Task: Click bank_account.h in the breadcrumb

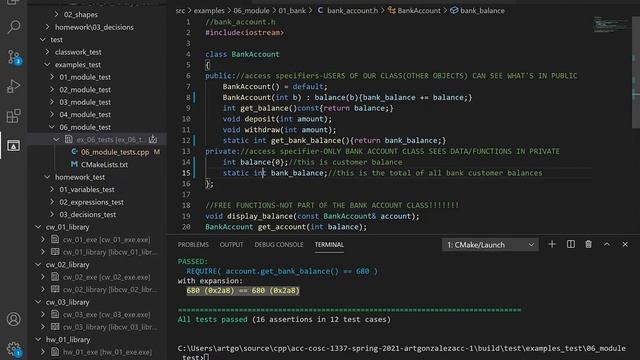Action: click(352, 11)
